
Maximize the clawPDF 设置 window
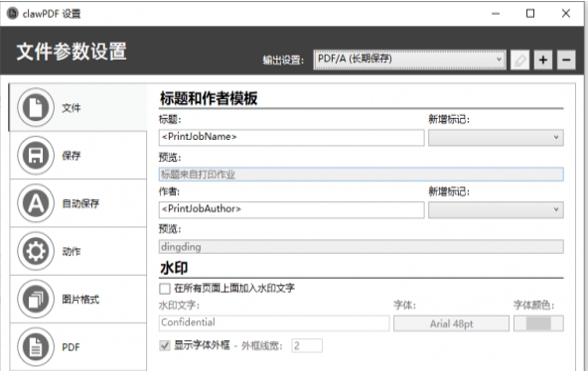530,14
